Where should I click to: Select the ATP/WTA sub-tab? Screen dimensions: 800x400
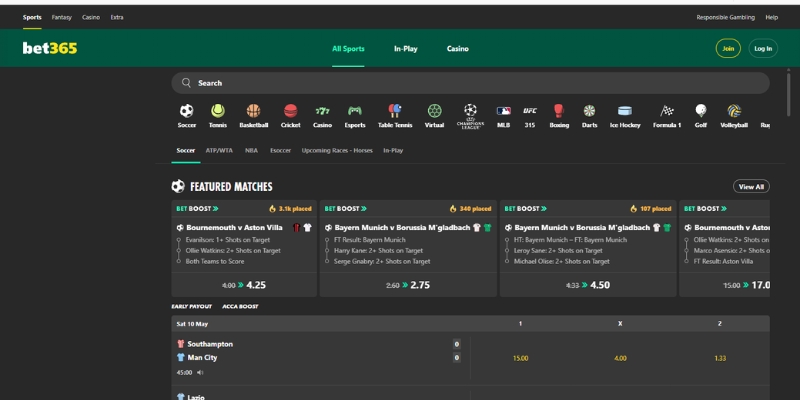coord(219,151)
